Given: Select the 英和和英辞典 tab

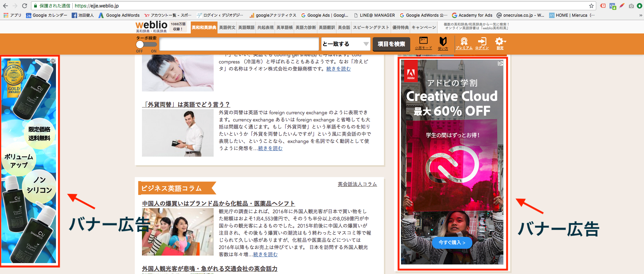Looking at the screenshot, I should 204,27.
